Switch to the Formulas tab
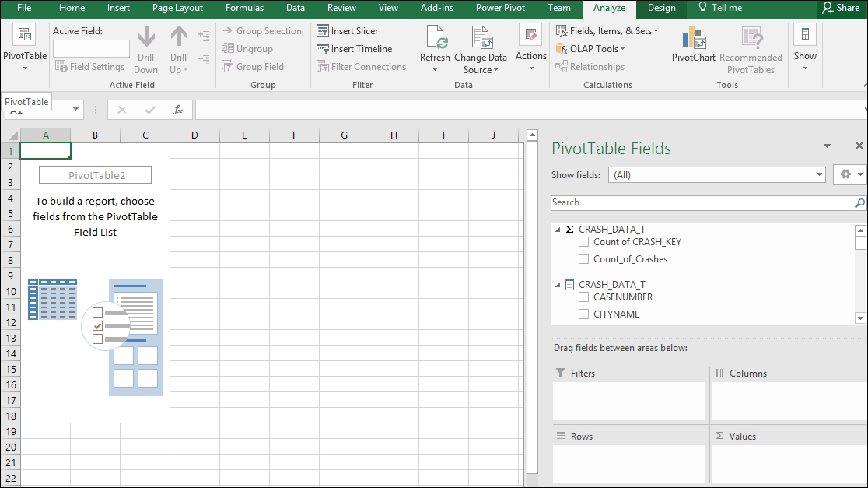This screenshot has height=488, width=868. [x=245, y=8]
